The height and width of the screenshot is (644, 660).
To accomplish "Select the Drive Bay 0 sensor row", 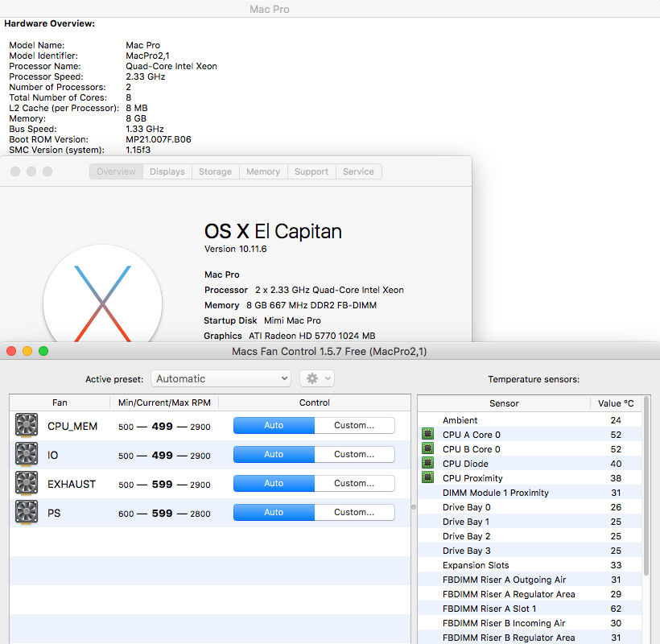I will pos(530,507).
